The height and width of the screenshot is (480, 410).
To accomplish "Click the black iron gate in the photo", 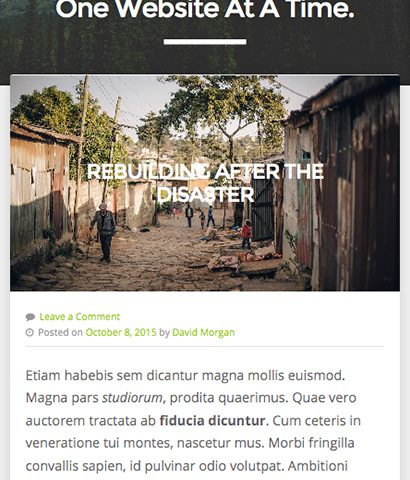I will click(263, 208).
